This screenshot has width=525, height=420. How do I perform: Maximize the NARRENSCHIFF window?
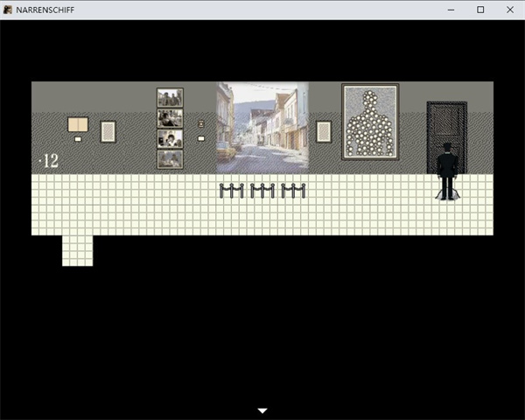click(480, 10)
